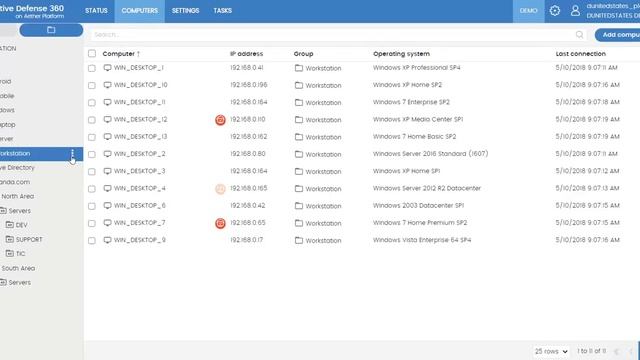Check the box for WIN_DESKTOP_4

click(x=92, y=189)
